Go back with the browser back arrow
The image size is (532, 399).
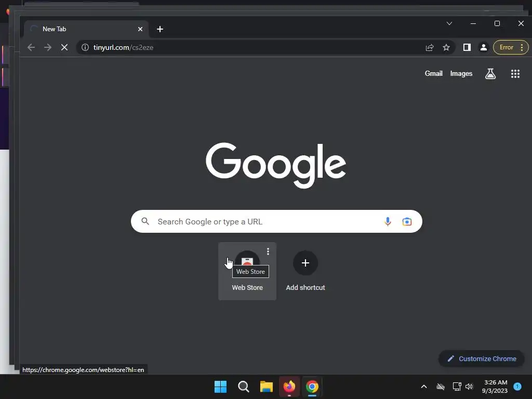[31, 47]
